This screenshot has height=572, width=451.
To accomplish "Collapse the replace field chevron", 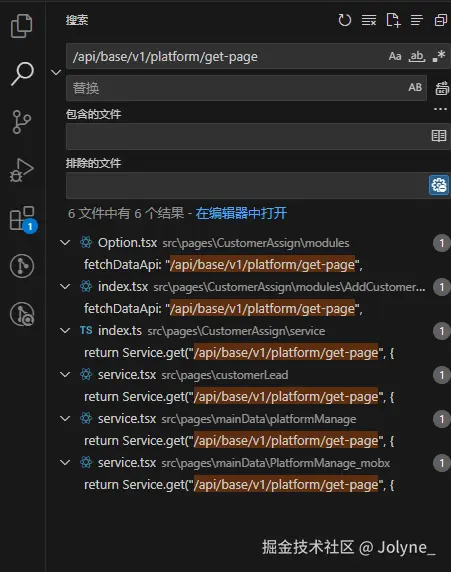I will 56,73.
